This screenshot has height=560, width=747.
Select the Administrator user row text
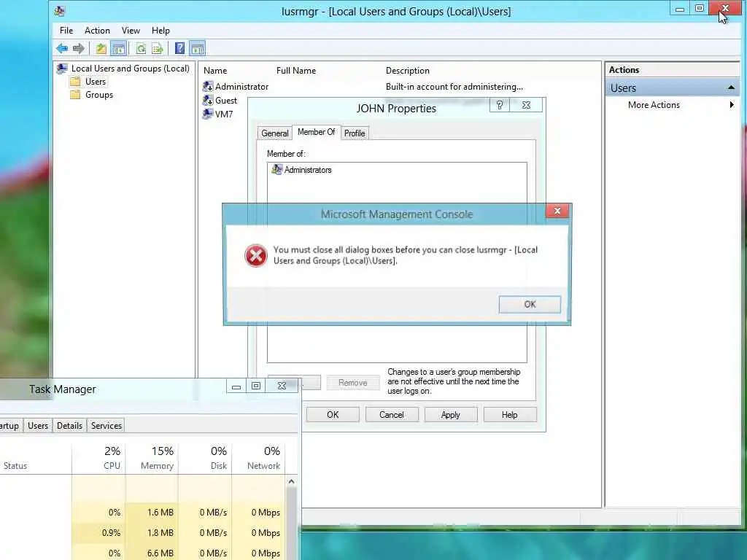click(241, 87)
